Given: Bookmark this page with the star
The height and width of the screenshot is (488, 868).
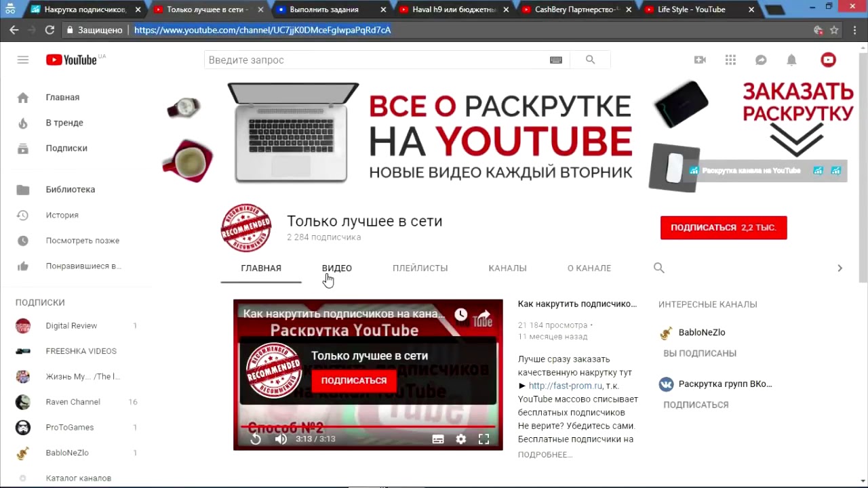Looking at the screenshot, I should tap(835, 30).
